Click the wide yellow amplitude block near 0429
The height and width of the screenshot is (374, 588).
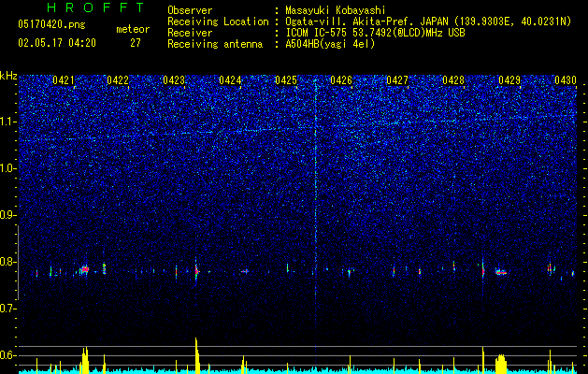(x=501, y=364)
